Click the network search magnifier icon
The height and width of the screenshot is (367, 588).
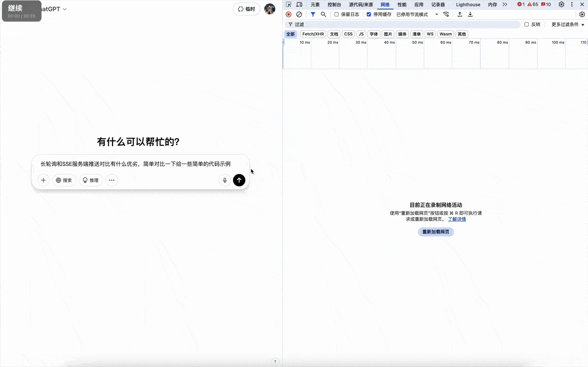[x=323, y=14]
